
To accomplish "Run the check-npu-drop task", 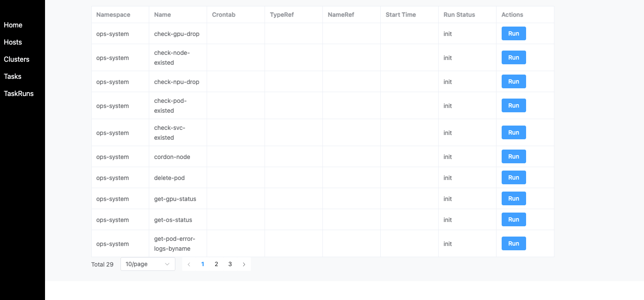I will coord(514,81).
